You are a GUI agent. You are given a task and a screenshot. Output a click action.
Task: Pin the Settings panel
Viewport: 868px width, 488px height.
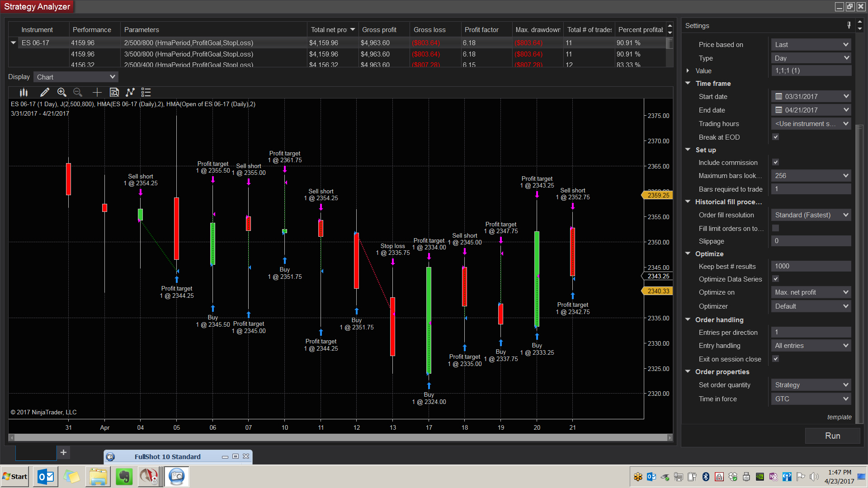click(x=849, y=25)
